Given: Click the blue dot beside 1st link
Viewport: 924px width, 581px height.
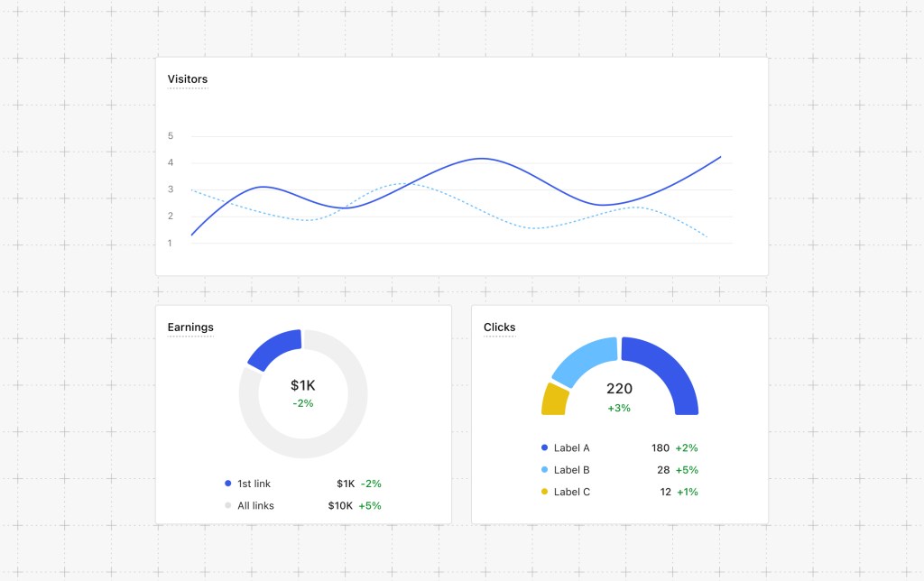Looking at the screenshot, I should 226,484.
